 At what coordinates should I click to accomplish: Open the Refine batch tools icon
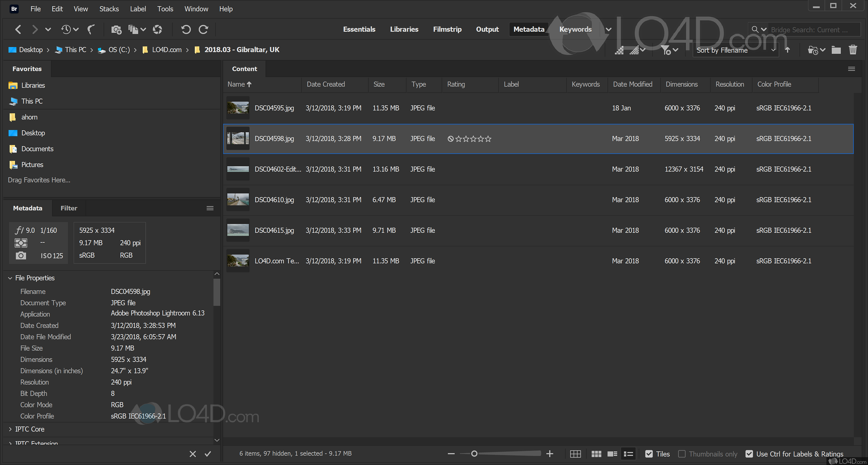[133, 30]
